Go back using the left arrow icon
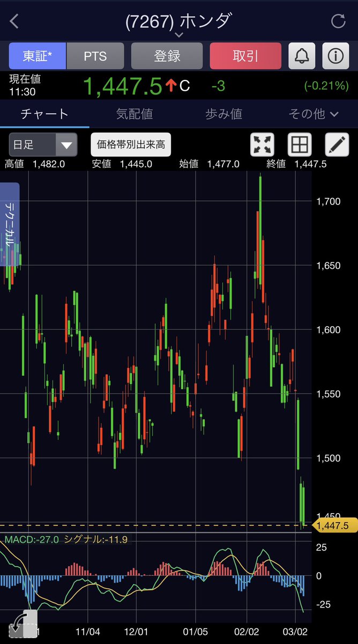Screen dimensions: 358x644 tap(14, 21)
